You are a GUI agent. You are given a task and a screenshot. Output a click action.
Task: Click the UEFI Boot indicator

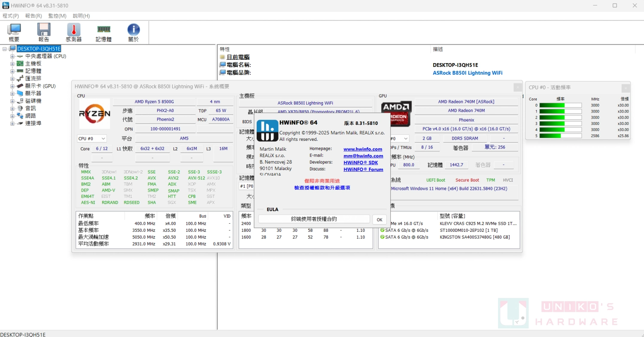436,180
